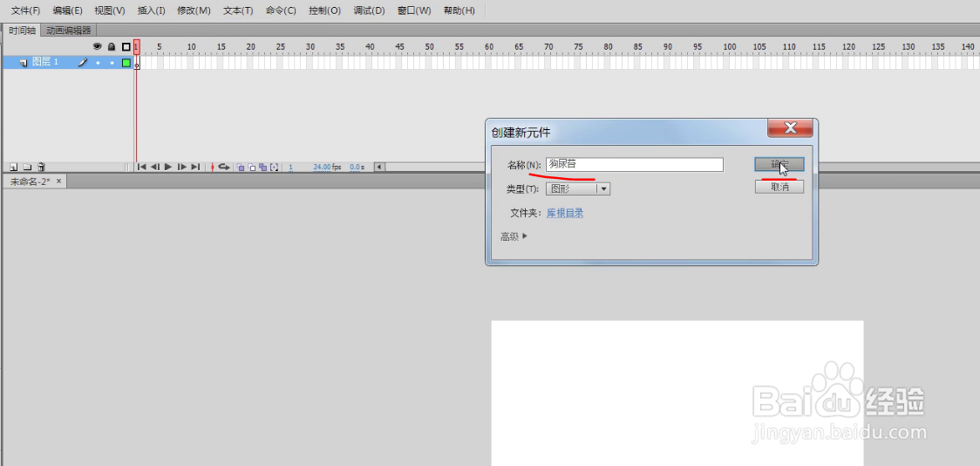Image resolution: width=980 pixels, height=466 pixels.
Task: Click the red playhead at frame 1
Action: tap(137, 47)
